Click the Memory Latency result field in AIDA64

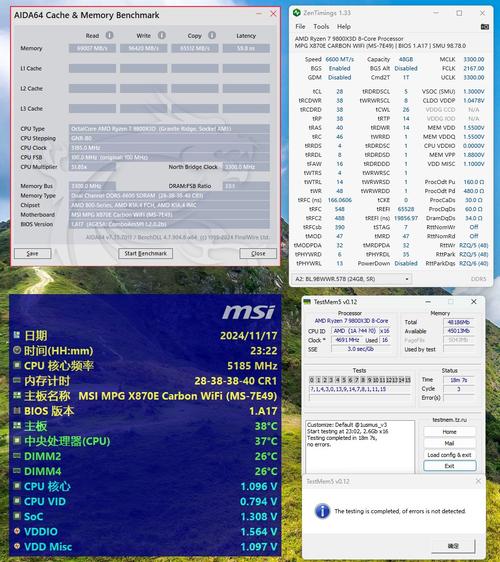pyautogui.click(x=246, y=48)
